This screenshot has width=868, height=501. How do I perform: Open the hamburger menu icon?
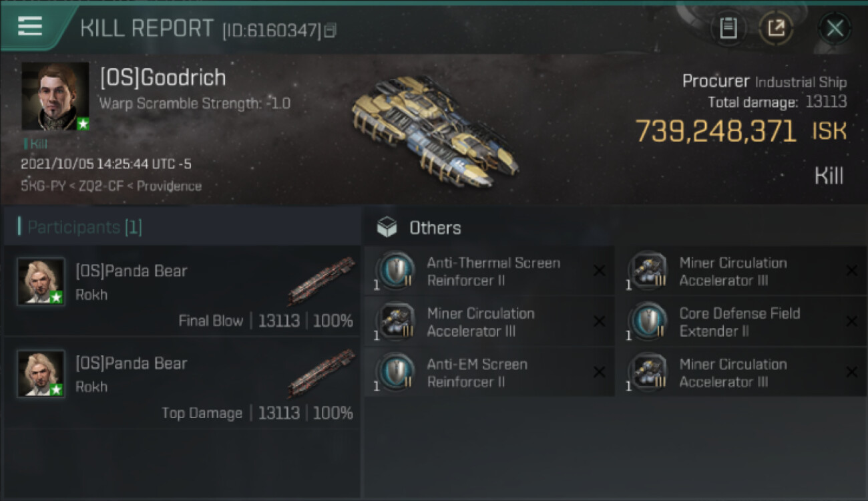tap(30, 26)
